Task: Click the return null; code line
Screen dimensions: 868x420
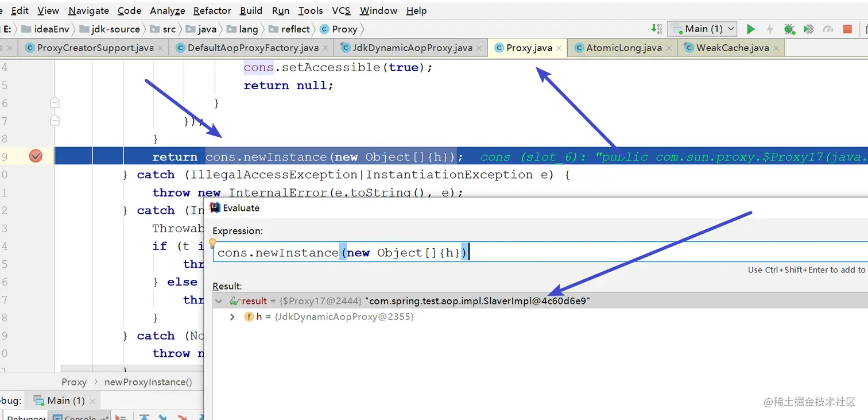Action: (x=288, y=85)
